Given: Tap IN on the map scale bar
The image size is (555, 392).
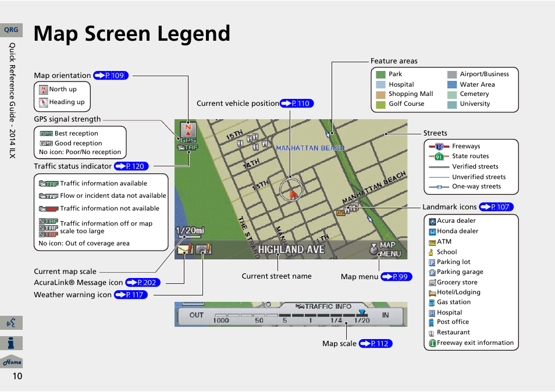Looking at the screenshot, I should (386, 315).
